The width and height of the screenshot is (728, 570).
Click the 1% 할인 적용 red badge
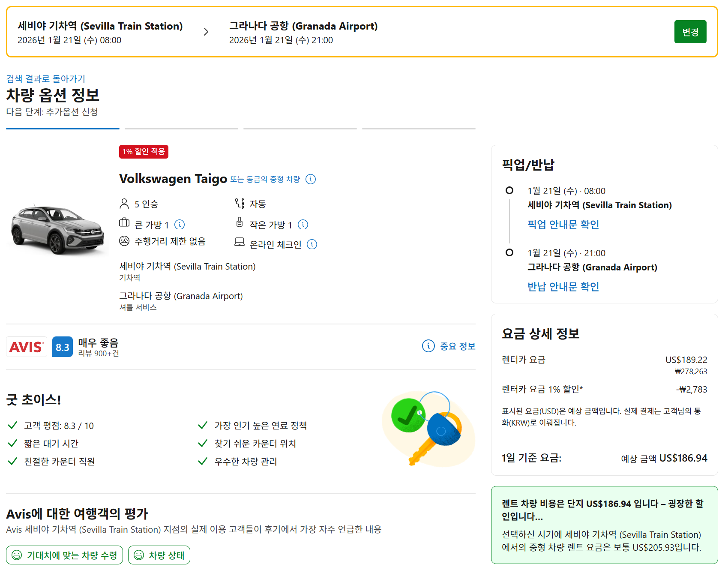pyautogui.click(x=144, y=152)
